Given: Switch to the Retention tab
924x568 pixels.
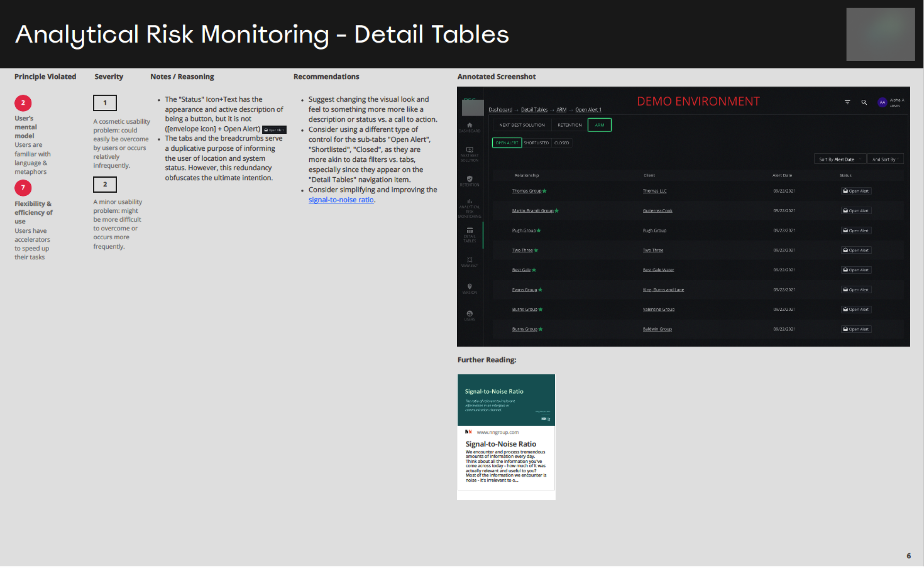Looking at the screenshot, I should (570, 125).
